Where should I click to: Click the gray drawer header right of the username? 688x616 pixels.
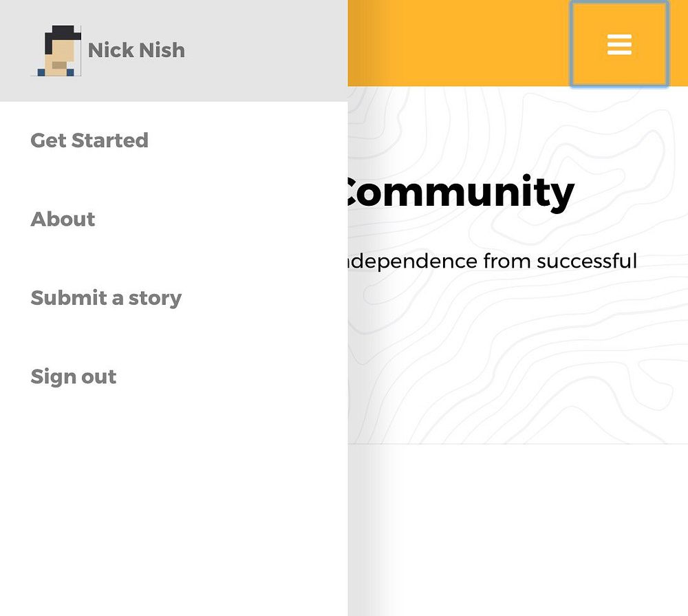(x=268, y=50)
